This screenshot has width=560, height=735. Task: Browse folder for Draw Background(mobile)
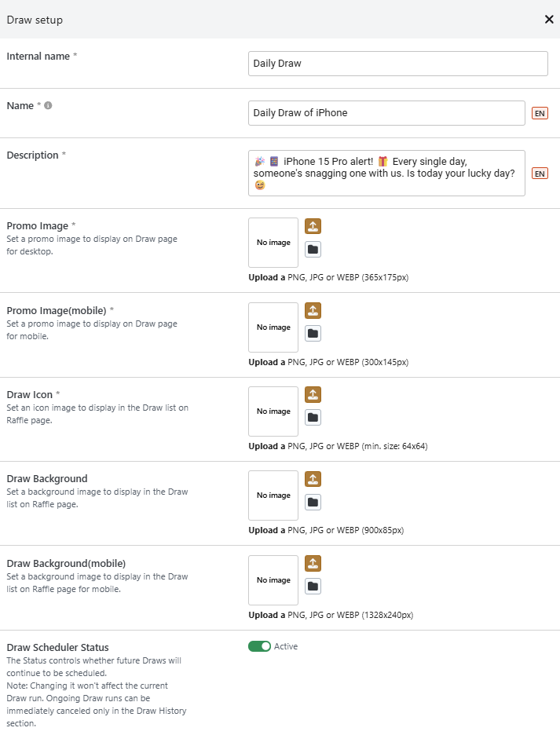click(x=313, y=586)
